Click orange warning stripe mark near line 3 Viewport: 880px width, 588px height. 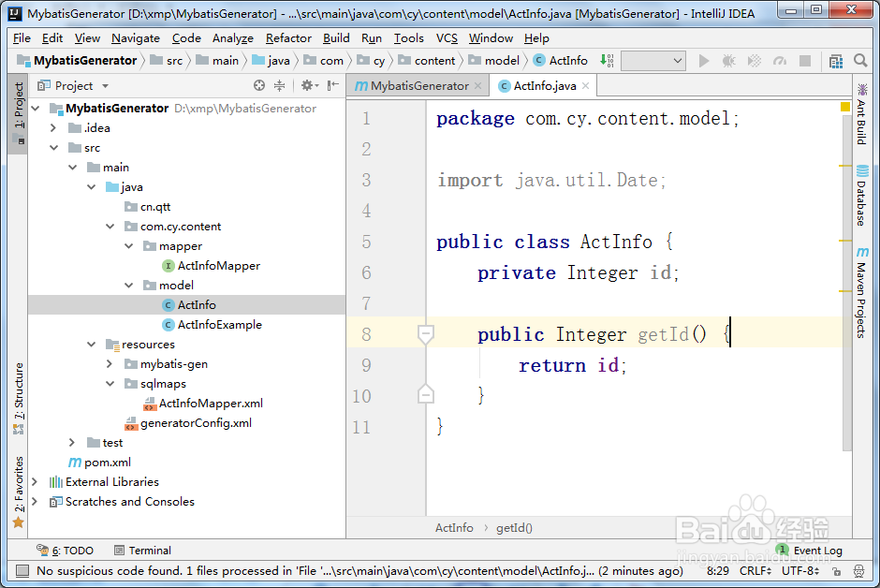click(x=845, y=166)
